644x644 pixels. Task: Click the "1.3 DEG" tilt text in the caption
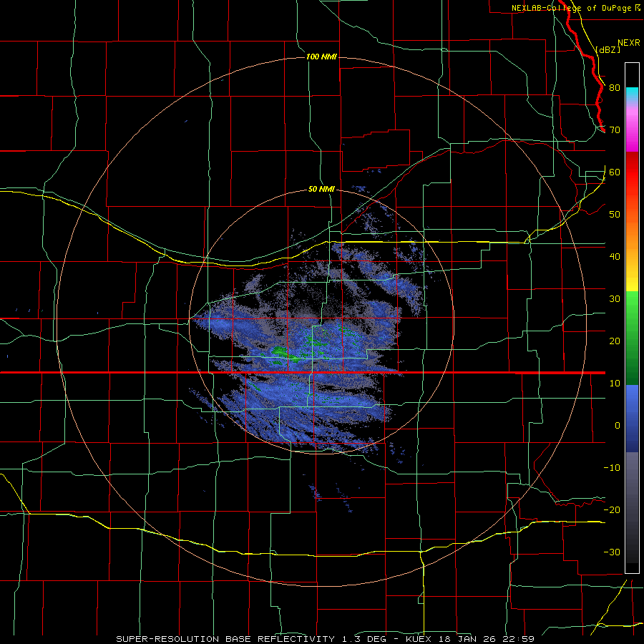point(364,639)
